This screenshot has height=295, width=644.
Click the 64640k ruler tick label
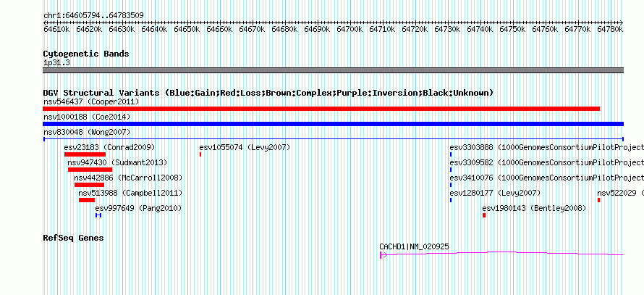(x=154, y=29)
